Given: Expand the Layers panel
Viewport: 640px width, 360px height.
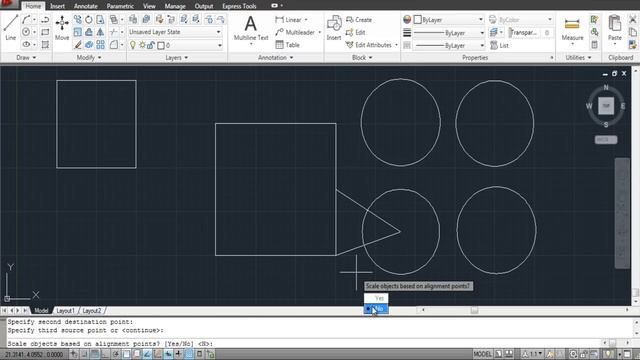Looking at the screenshot, I should (x=176, y=58).
